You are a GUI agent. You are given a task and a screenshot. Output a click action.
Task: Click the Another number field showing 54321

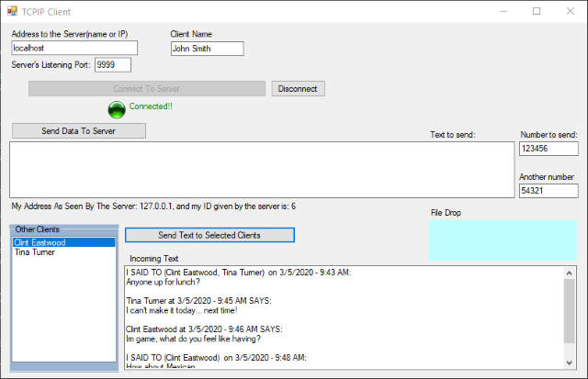coord(548,190)
